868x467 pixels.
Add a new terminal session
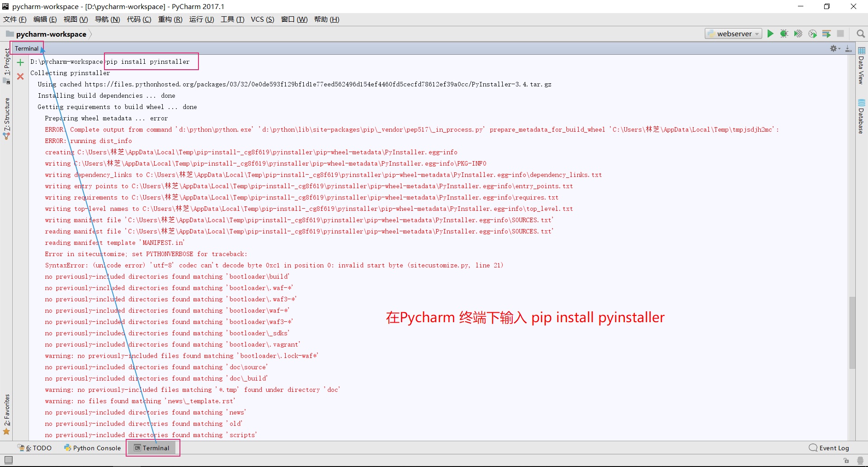click(x=20, y=62)
